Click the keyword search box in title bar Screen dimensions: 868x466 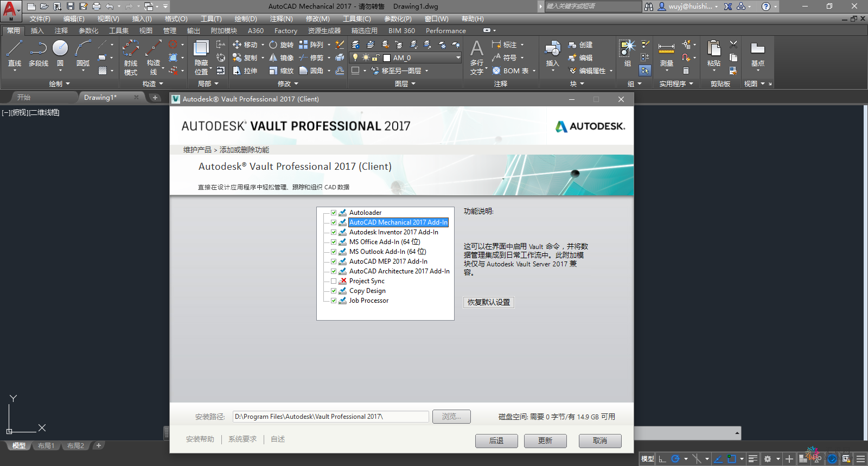[x=592, y=7]
